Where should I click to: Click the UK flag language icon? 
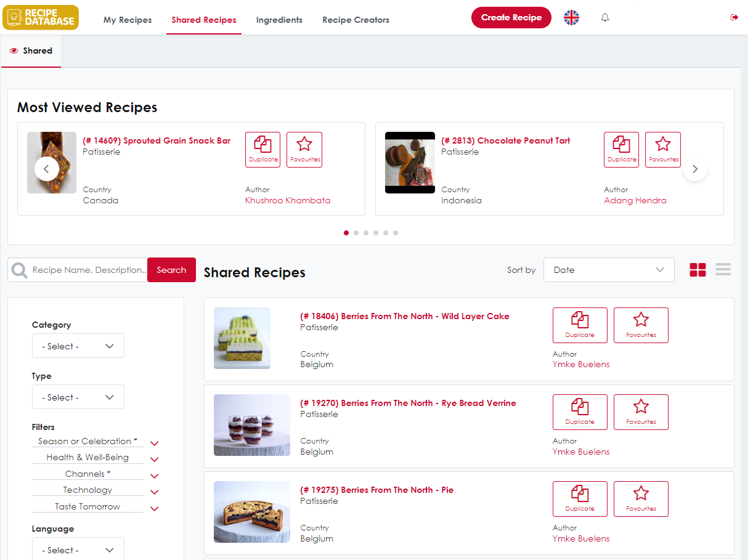click(571, 18)
